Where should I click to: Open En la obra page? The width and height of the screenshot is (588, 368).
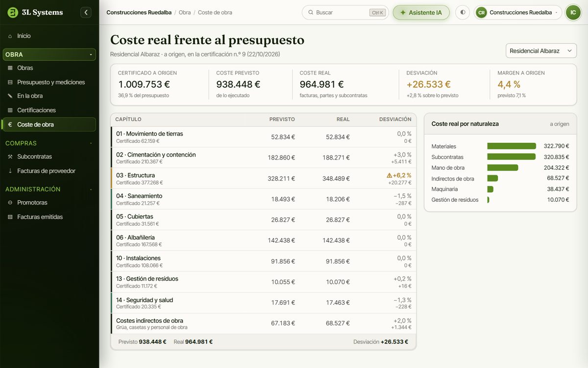(49, 96)
